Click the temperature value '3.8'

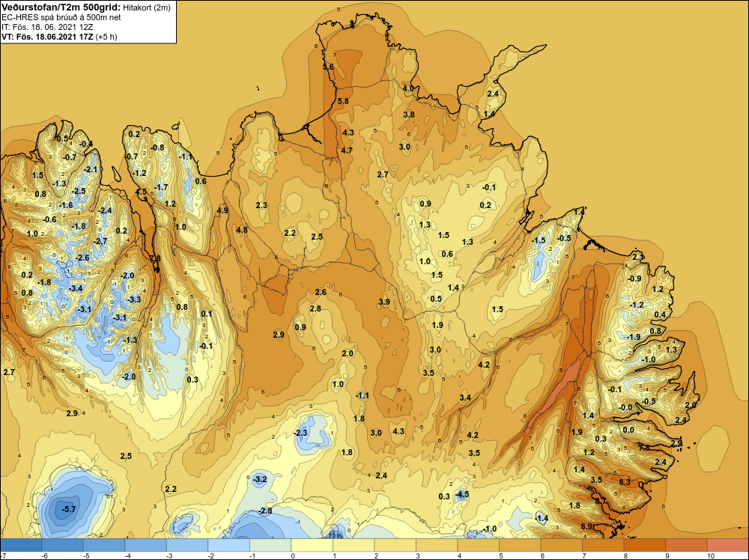(409, 115)
